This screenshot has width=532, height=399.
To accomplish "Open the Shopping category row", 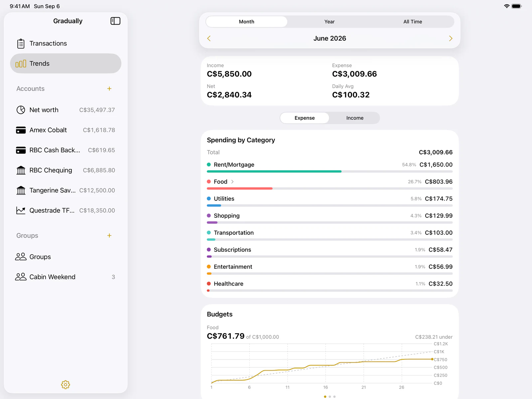I will pyautogui.click(x=330, y=218).
